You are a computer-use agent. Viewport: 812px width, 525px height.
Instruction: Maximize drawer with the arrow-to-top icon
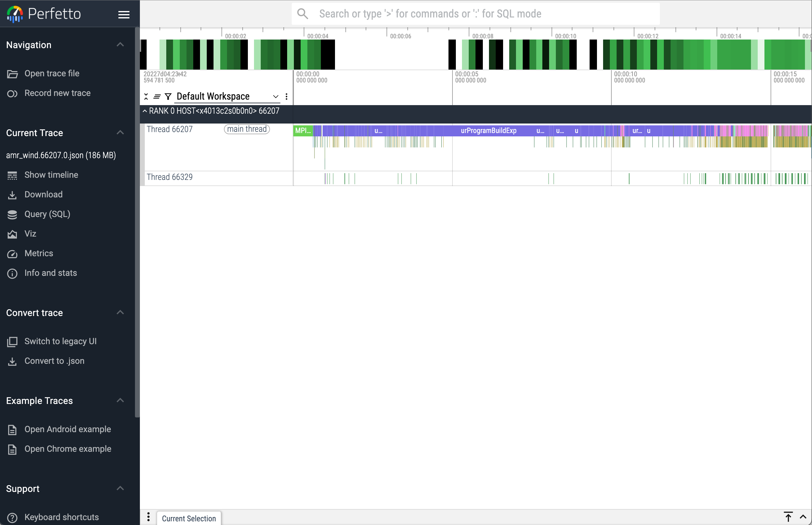(x=788, y=517)
